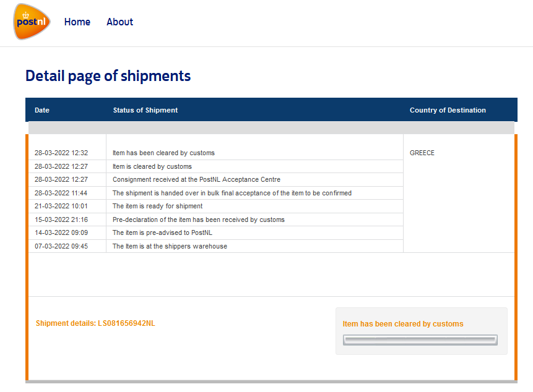Viewport: 533px width, 392px height.
Task: Open the Home menu link
Action: point(77,22)
